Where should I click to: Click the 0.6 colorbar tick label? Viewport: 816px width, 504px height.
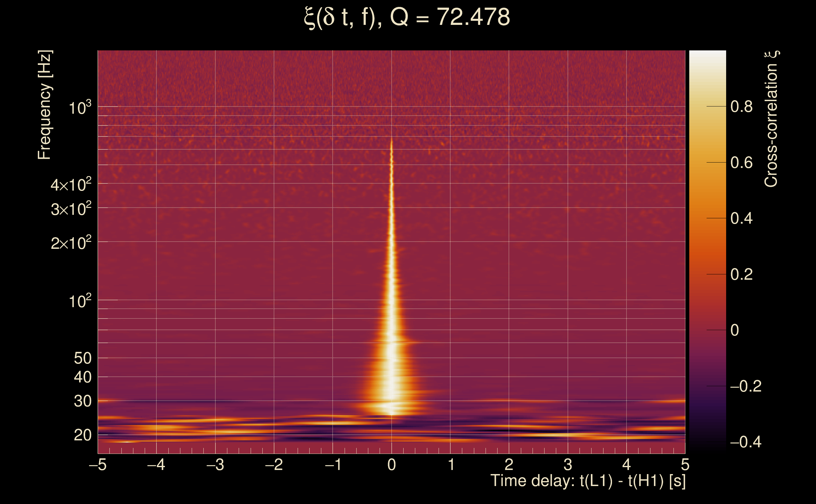[x=741, y=163]
